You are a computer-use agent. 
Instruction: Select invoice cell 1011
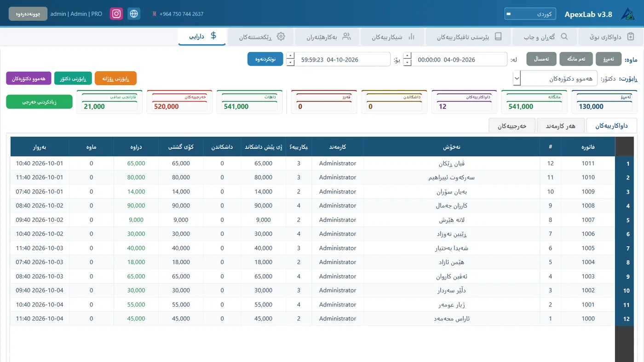click(x=588, y=164)
